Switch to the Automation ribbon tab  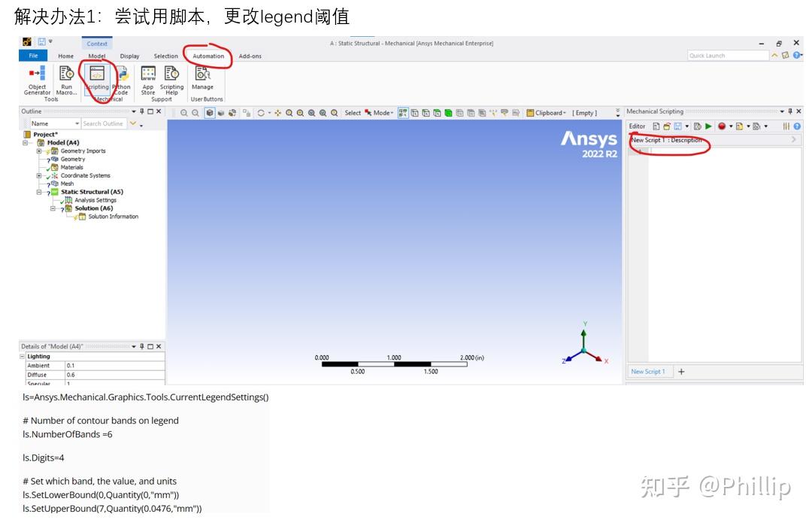pyautogui.click(x=208, y=56)
